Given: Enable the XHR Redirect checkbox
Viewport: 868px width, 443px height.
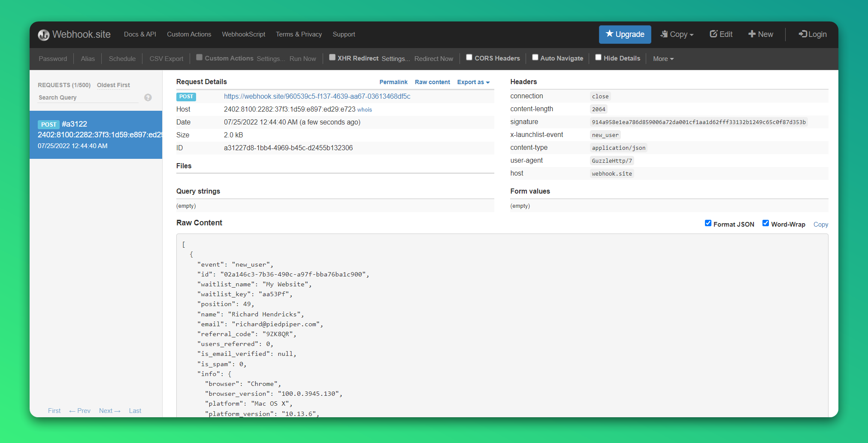Looking at the screenshot, I should point(332,58).
